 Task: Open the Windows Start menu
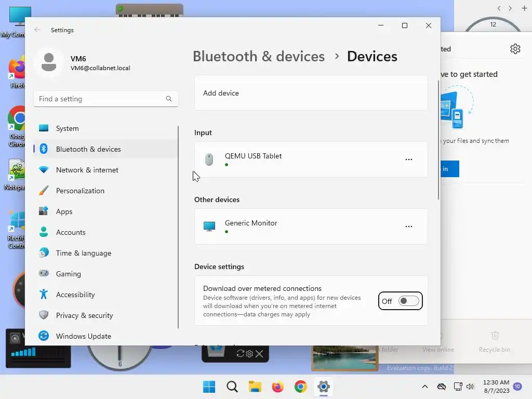pos(209,387)
